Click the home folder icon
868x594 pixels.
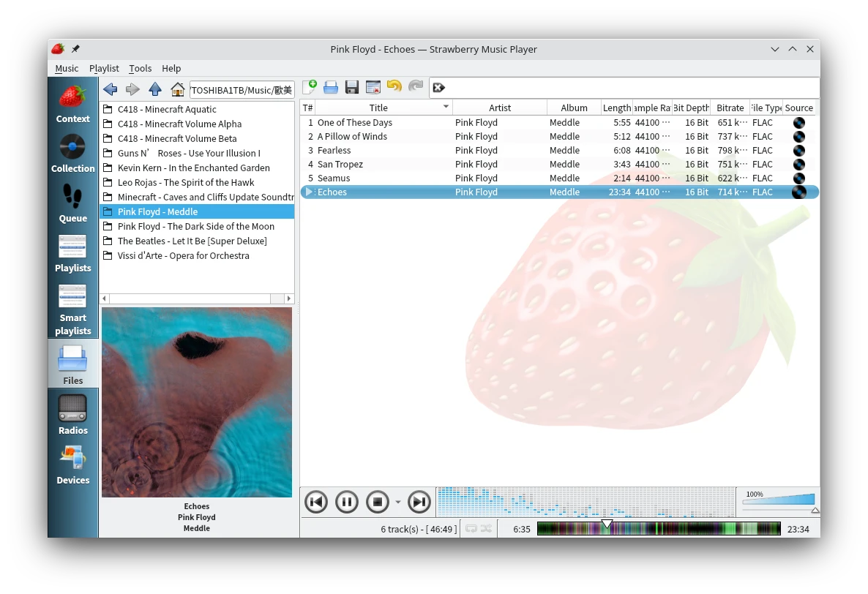177,89
